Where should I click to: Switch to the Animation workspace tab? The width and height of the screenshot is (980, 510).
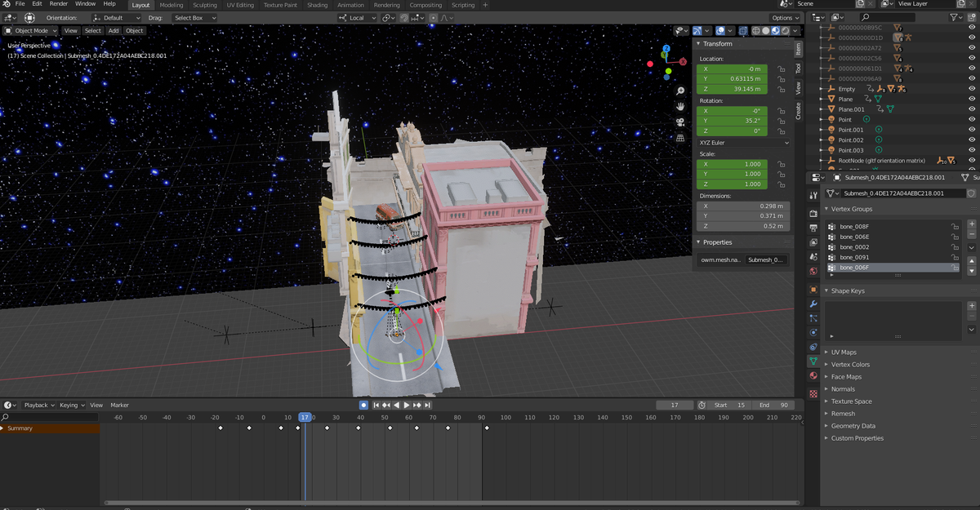coord(351,5)
